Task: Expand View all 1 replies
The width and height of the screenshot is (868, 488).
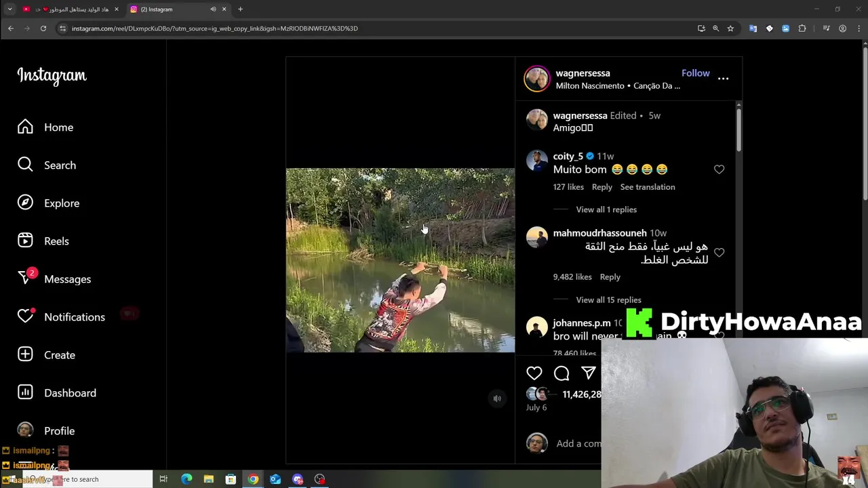Action: (606, 209)
